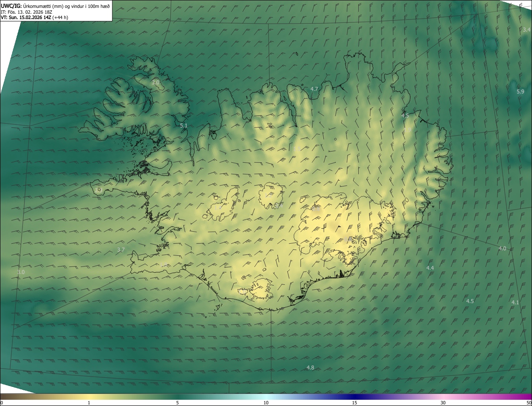The image size is (532, 406).
Task: Click the 3.7 value label
Action: (121, 249)
